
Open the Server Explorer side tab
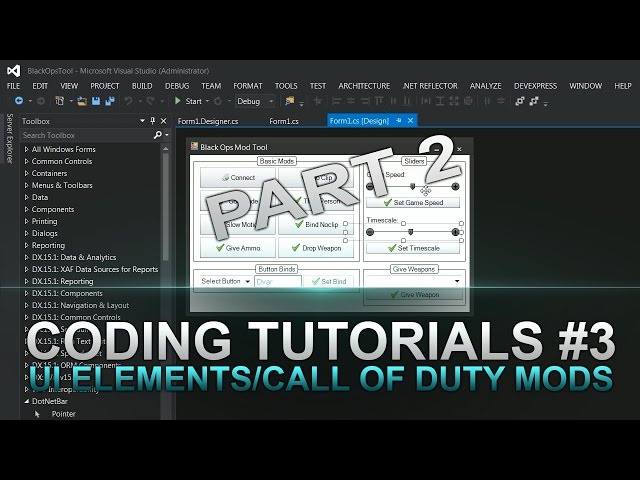click(10, 138)
